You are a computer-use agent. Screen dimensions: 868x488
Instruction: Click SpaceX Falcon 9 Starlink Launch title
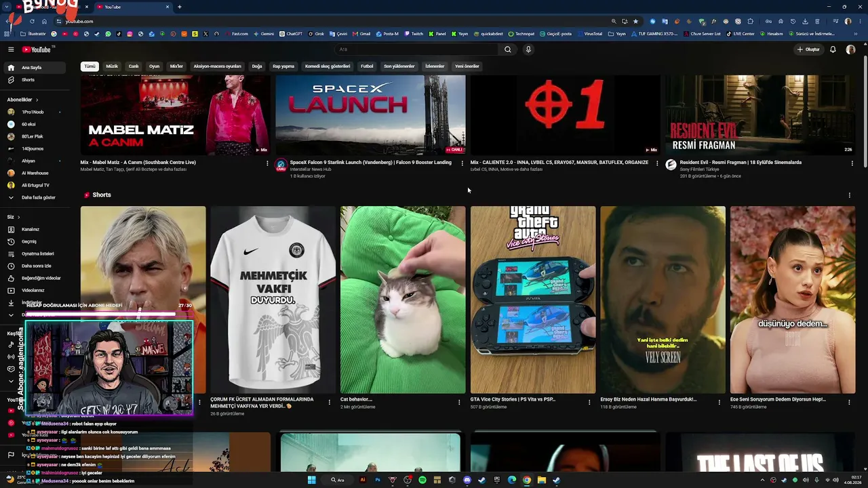point(370,163)
